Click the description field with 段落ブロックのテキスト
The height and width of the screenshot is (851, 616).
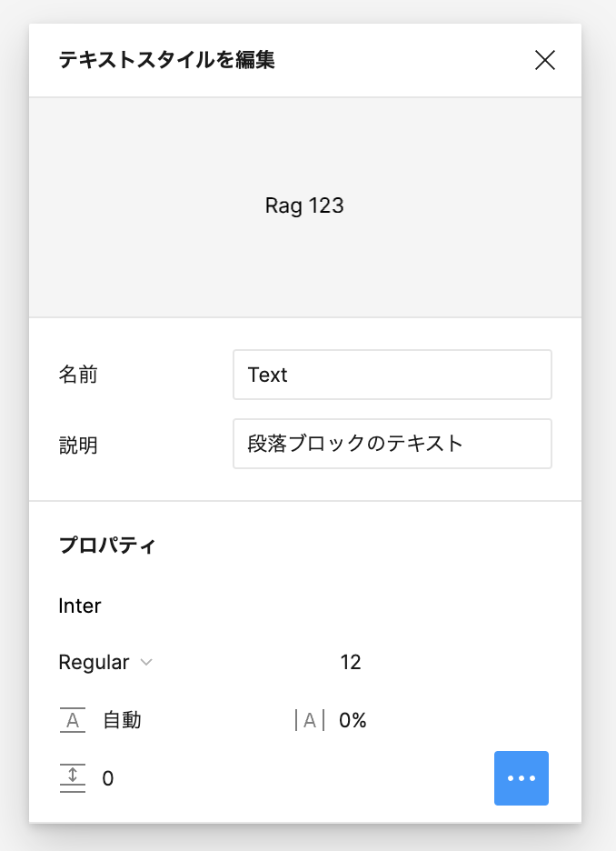pyautogui.click(x=392, y=444)
